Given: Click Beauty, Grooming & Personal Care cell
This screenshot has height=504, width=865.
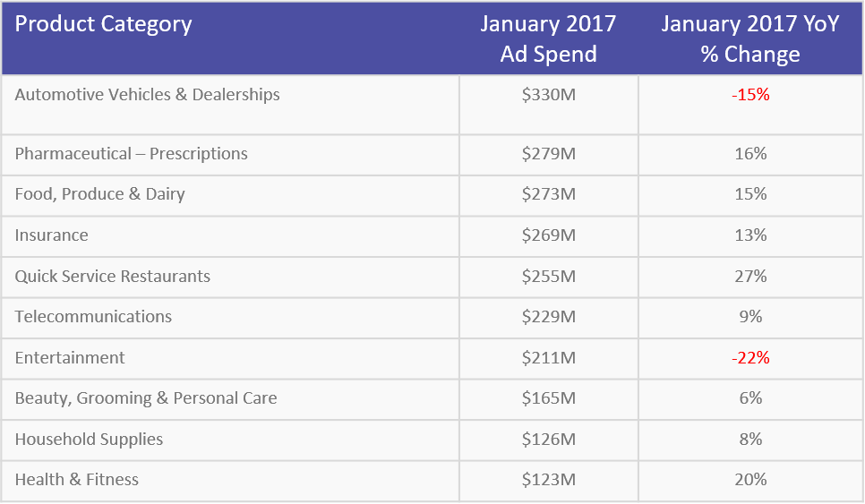Looking at the screenshot, I should pyautogui.click(x=146, y=398).
